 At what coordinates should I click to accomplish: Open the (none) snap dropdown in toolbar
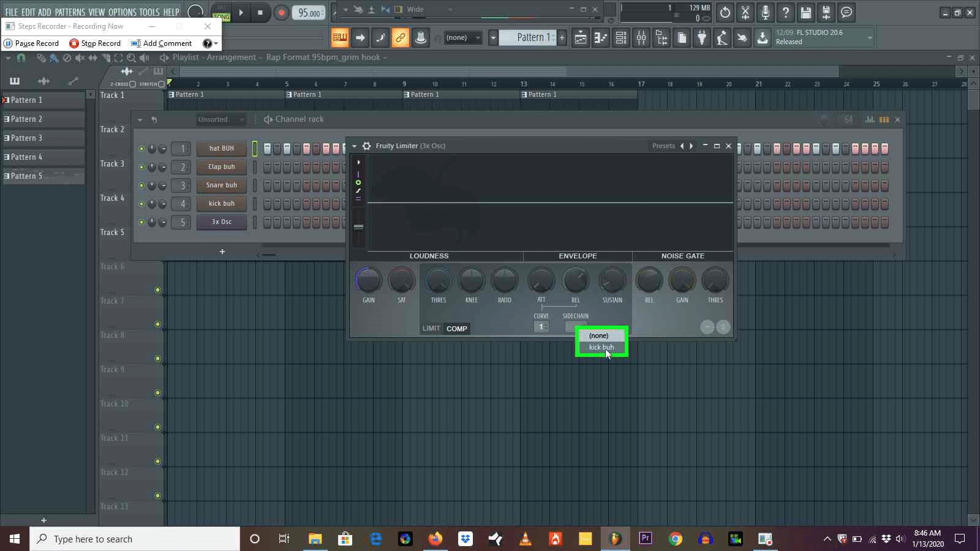point(463,37)
